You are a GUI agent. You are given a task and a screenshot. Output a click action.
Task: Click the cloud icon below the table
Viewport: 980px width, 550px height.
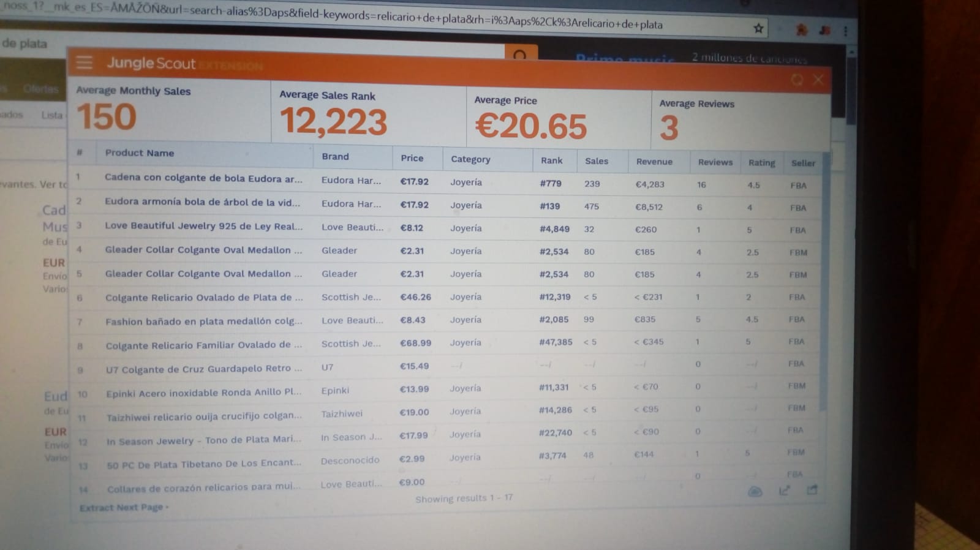point(755,491)
